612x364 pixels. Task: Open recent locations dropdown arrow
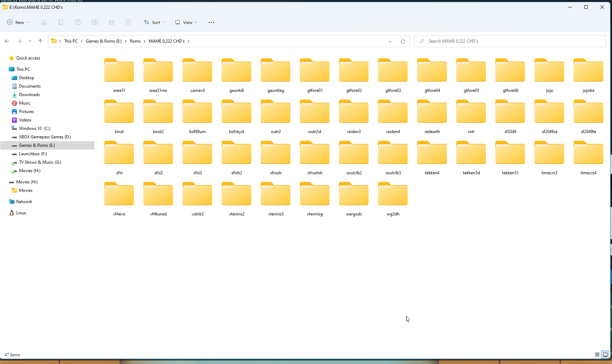click(30, 41)
